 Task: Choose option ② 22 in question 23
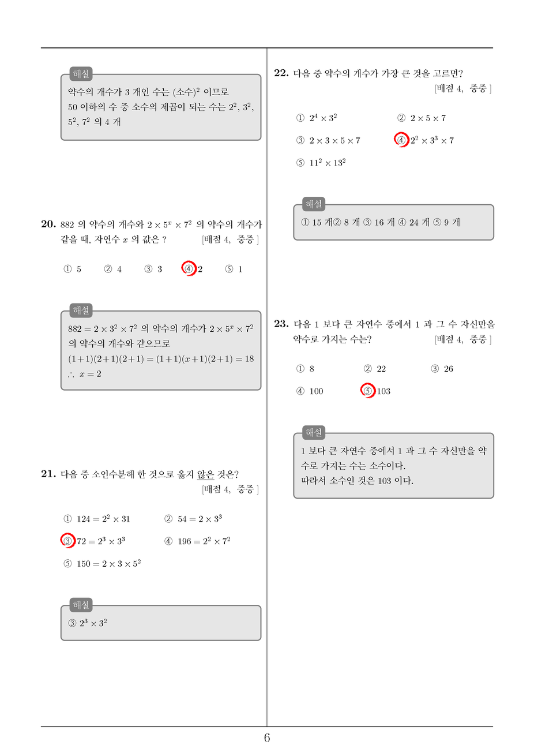(375, 369)
